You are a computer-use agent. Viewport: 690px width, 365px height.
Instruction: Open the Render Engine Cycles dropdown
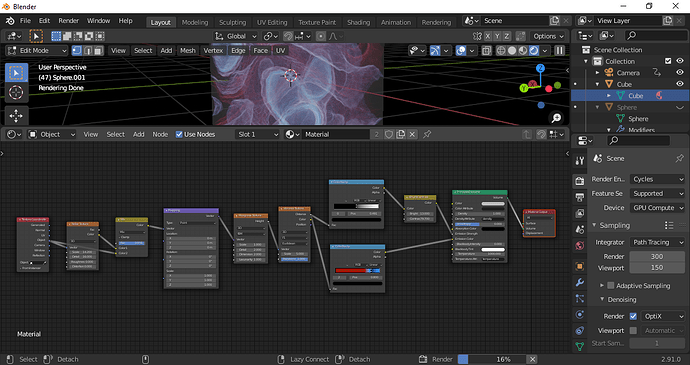click(x=657, y=179)
